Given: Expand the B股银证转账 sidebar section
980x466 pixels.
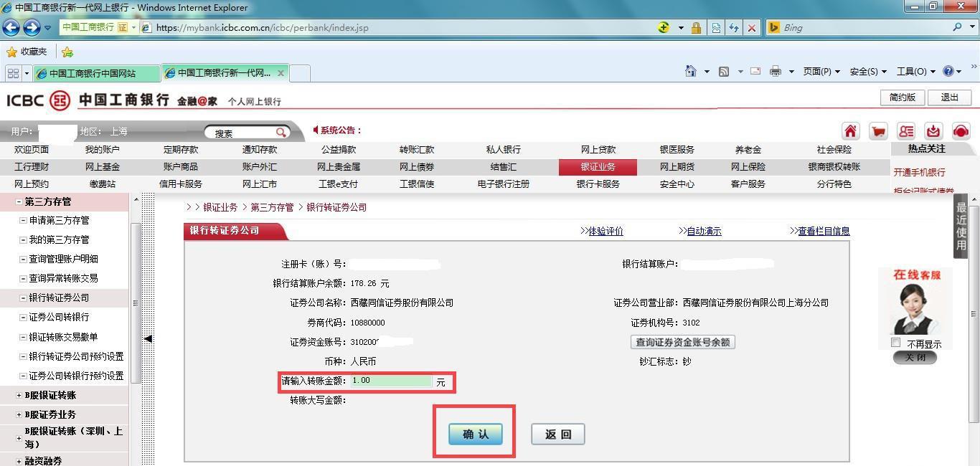Looking at the screenshot, I should coord(19,395).
